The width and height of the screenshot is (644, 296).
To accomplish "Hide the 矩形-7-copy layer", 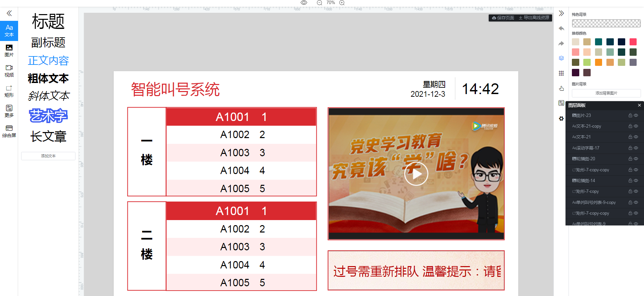I will coord(636,191).
